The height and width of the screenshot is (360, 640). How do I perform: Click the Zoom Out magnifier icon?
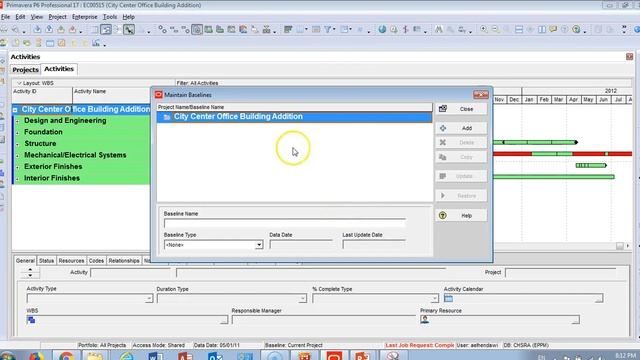[495, 29]
